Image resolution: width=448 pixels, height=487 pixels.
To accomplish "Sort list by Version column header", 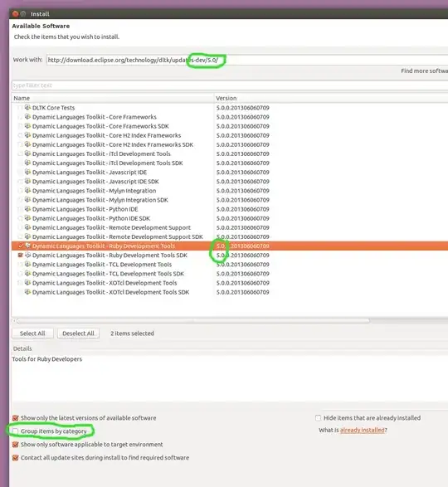I will [331, 98].
